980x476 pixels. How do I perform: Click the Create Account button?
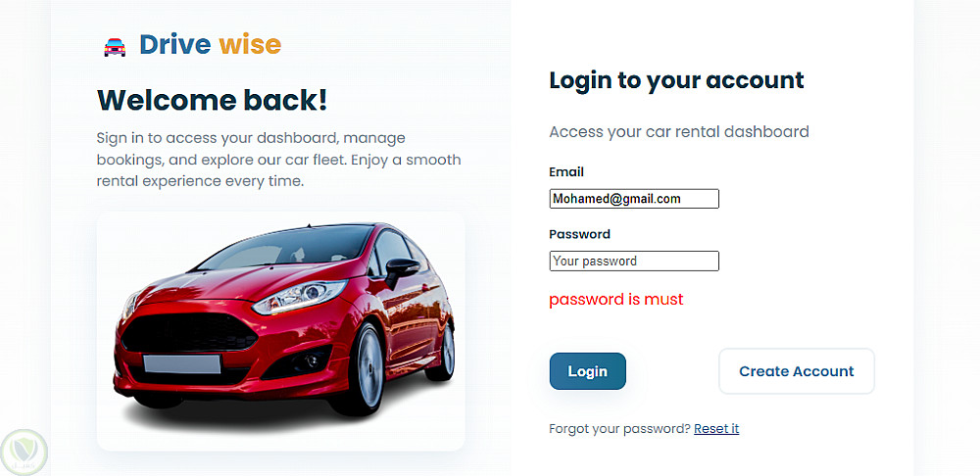(x=796, y=371)
